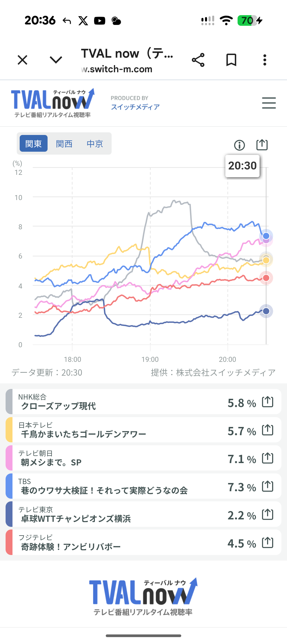Switch region to 中京
The width and height of the screenshot is (287, 644).
point(95,143)
